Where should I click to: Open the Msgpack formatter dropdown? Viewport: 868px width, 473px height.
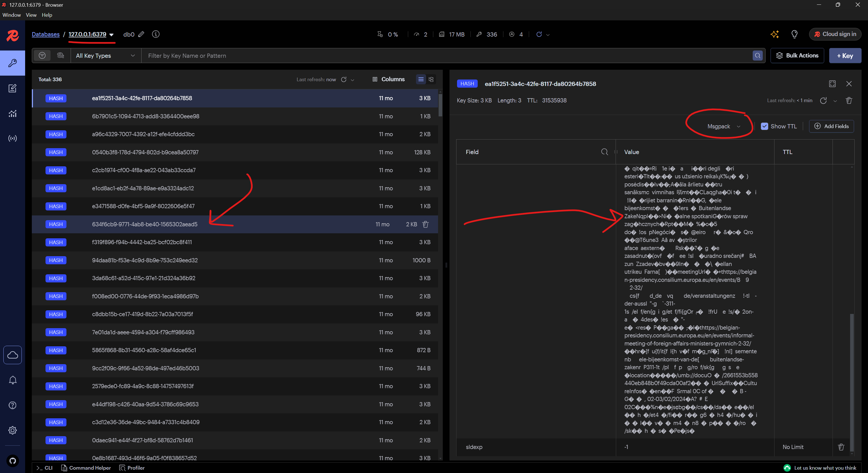point(723,126)
